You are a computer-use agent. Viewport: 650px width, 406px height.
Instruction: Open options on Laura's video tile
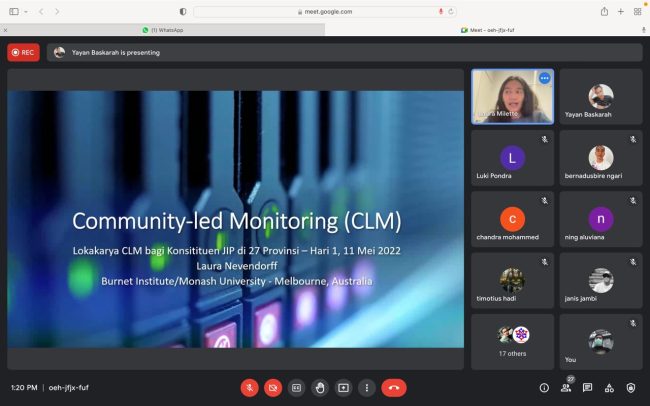[x=544, y=77]
